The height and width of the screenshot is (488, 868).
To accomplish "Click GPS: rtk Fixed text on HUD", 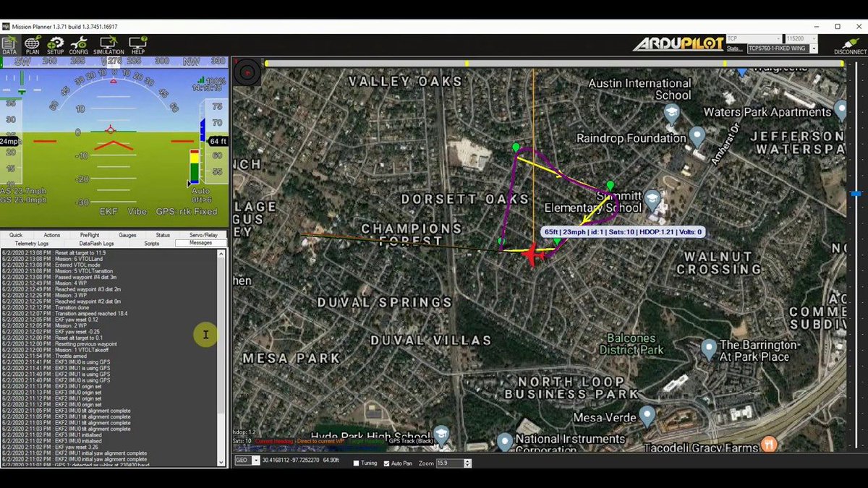I will tap(187, 212).
